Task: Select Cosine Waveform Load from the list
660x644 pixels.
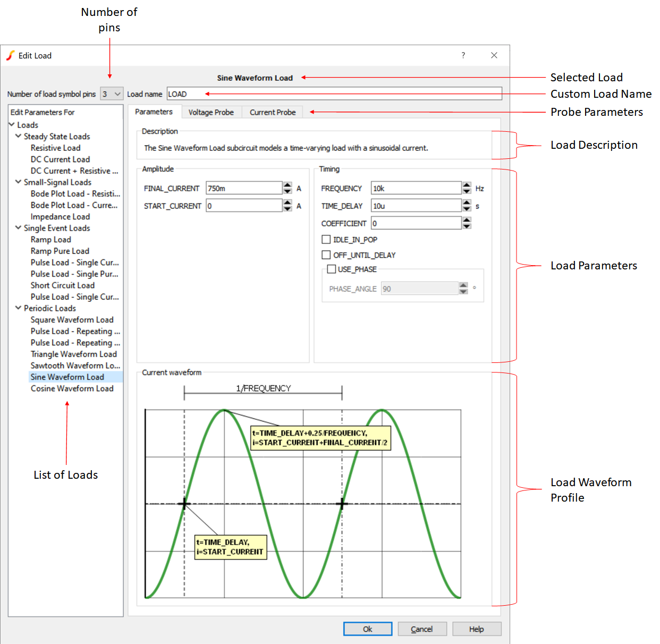Action: [72, 388]
